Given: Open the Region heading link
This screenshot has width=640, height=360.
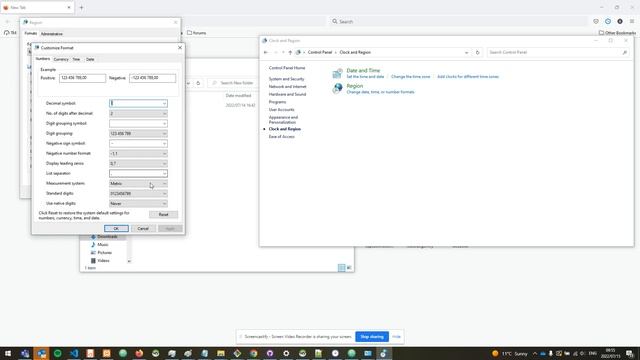Looking at the screenshot, I should tap(355, 86).
